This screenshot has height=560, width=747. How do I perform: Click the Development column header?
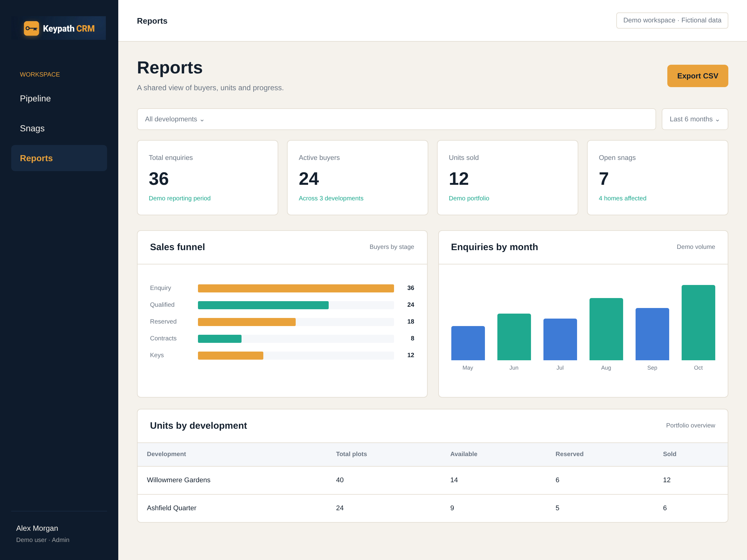coord(166,454)
